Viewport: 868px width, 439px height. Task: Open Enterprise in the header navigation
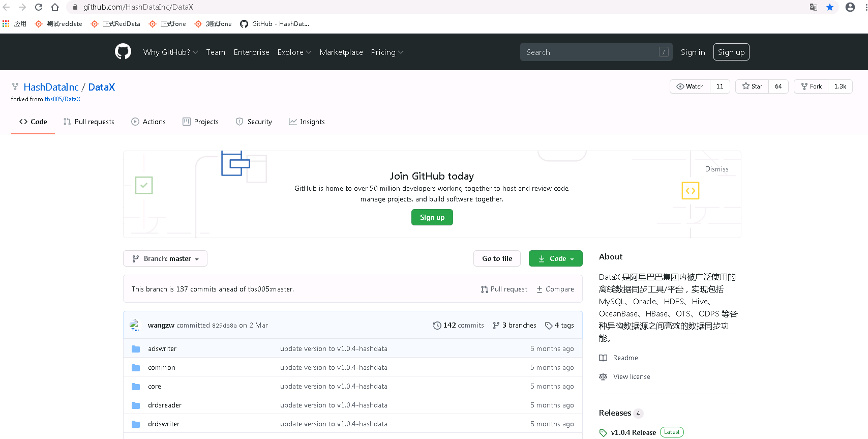(x=252, y=52)
